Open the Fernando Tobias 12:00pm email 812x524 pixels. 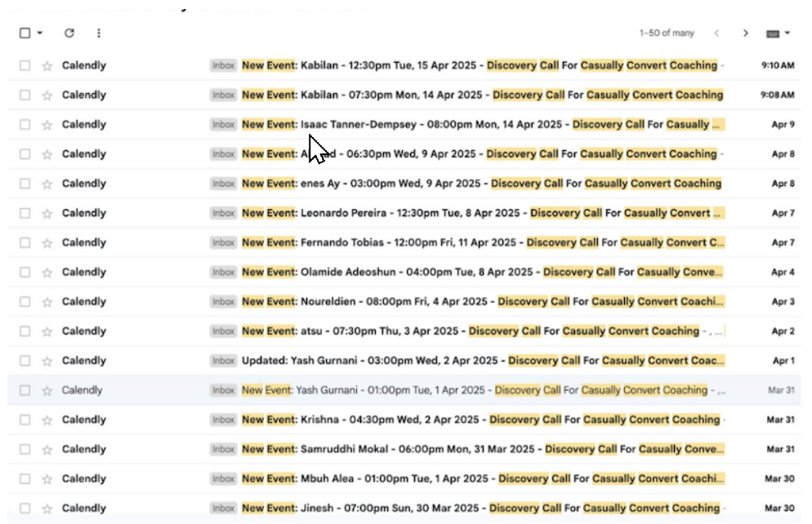(404, 242)
